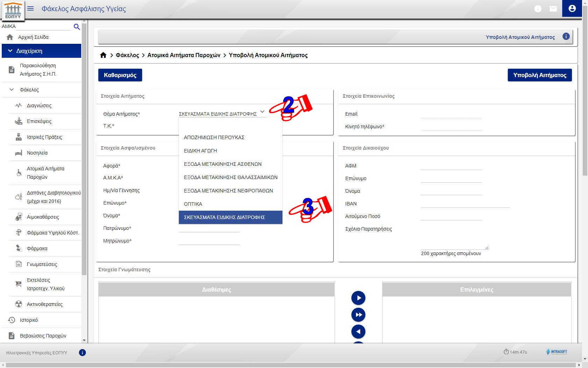Click the footer info icon near Ηλεκτρονικές Υπηρεσίες
The image size is (588, 368).
[x=82, y=353]
